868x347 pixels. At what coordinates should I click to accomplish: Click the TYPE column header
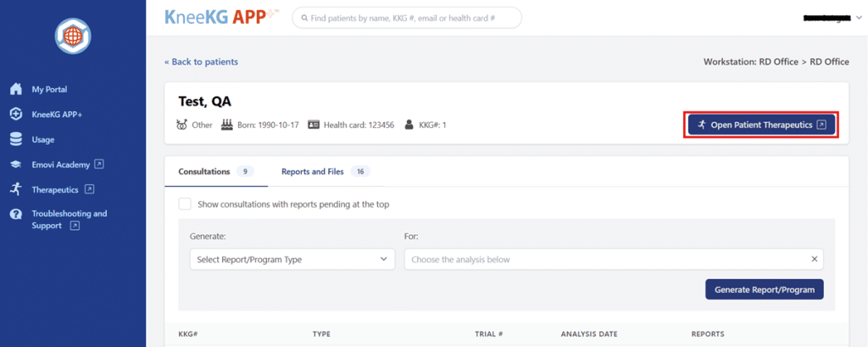point(321,334)
